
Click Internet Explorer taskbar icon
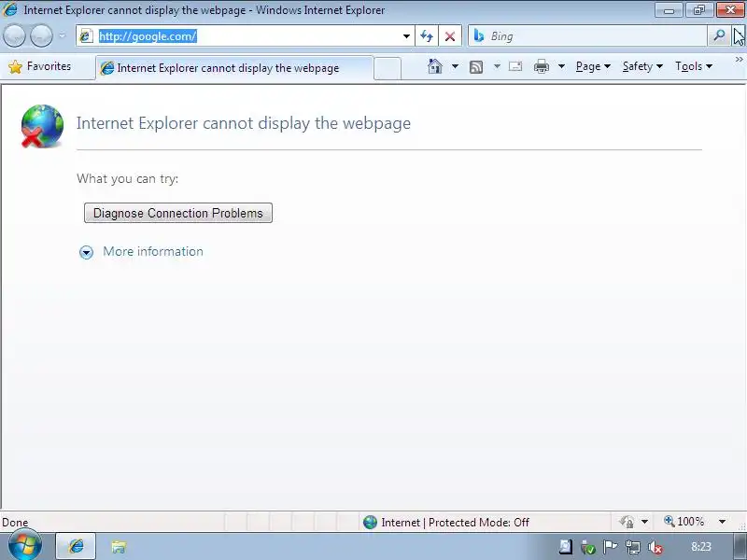coord(77,546)
